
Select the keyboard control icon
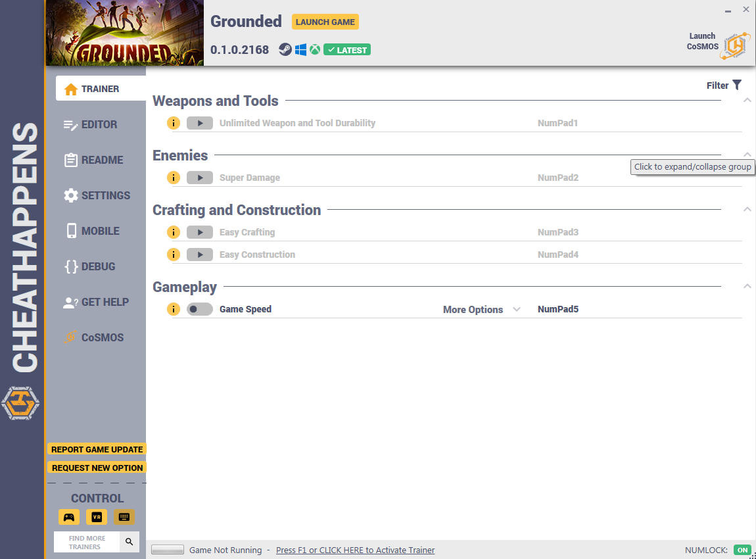(124, 517)
